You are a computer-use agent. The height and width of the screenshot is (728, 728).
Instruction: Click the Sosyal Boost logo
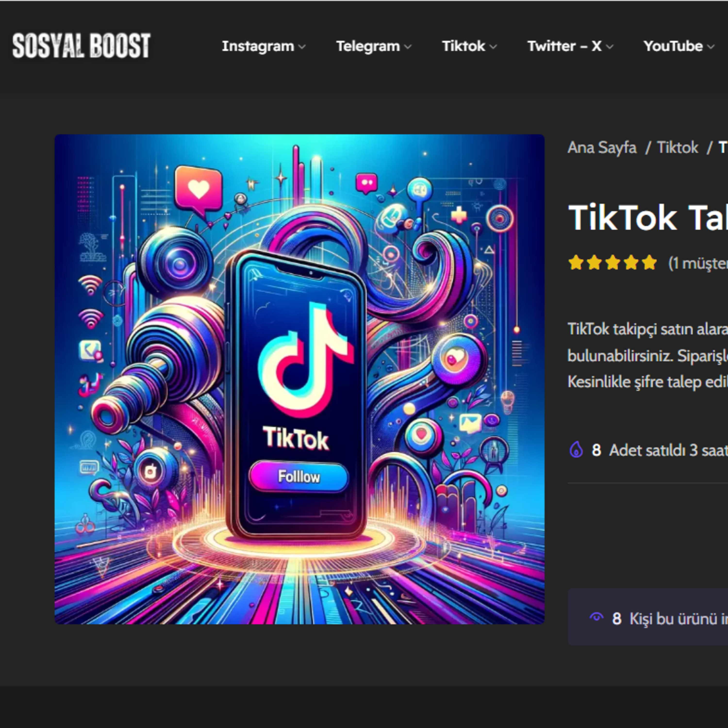(81, 46)
